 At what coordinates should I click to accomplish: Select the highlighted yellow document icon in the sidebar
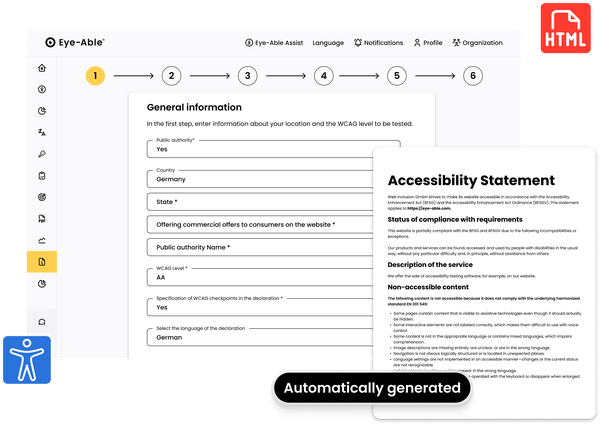[x=42, y=262]
